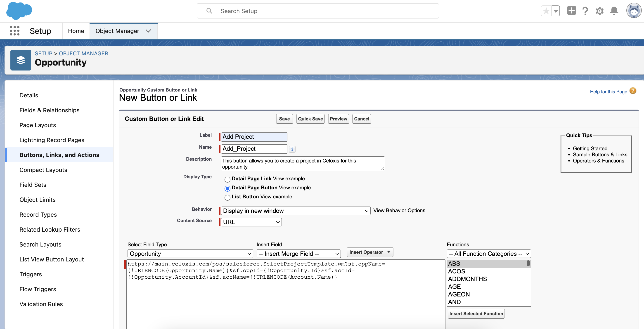This screenshot has width=644, height=329.
Task: Click the favorites star icon
Action: pos(546,11)
